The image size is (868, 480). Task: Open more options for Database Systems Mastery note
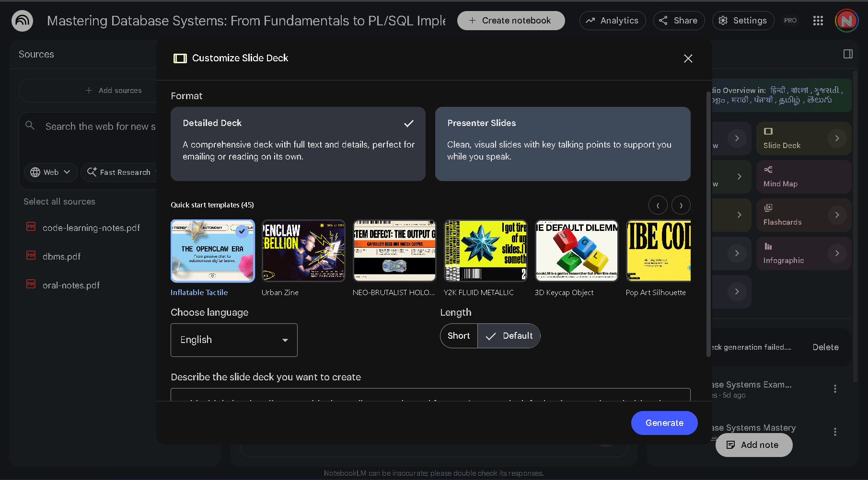[835, 432]
